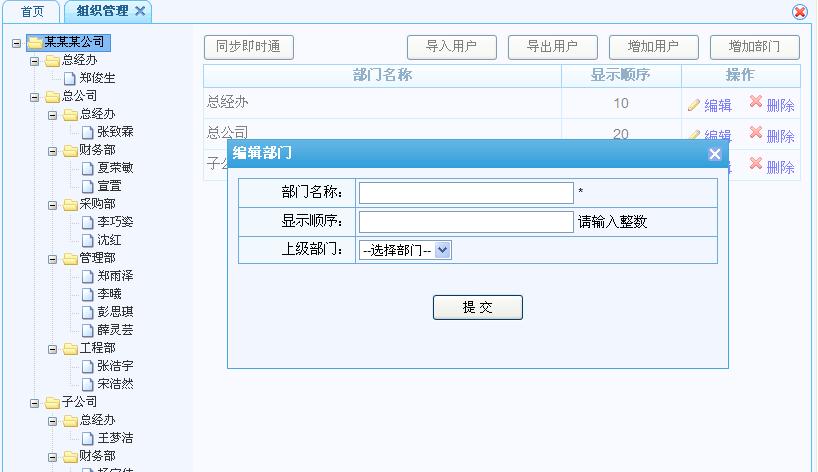The image size is (818, 472).
Task: Open the 上级部门 选择部门 dropdown
Action: click(406, 251)
